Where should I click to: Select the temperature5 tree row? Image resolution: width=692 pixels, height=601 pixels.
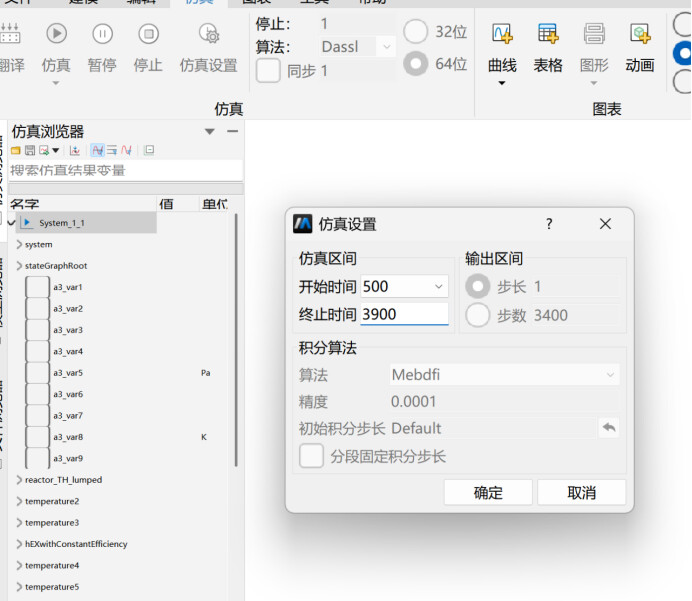pos(52,587)
